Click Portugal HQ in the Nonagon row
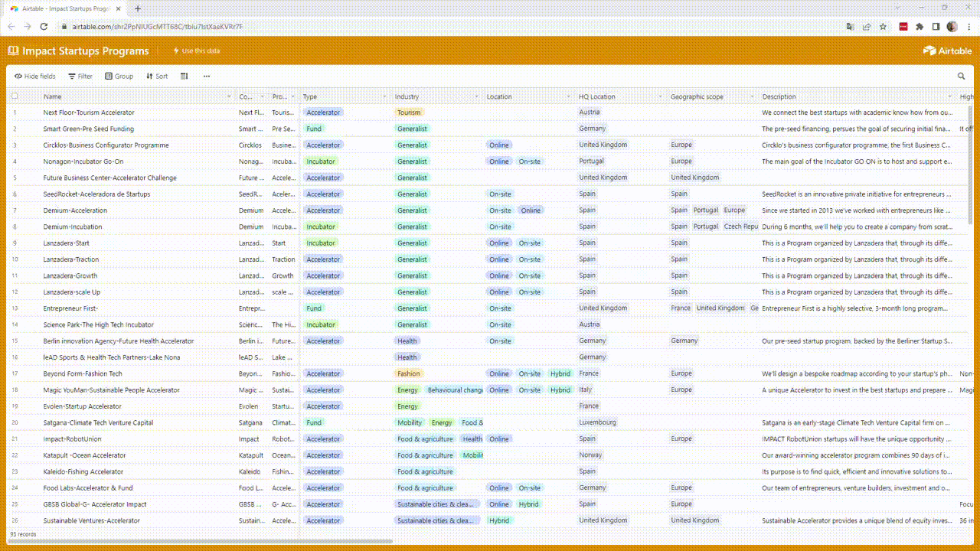980x551 pixels. tap(592, 161)
